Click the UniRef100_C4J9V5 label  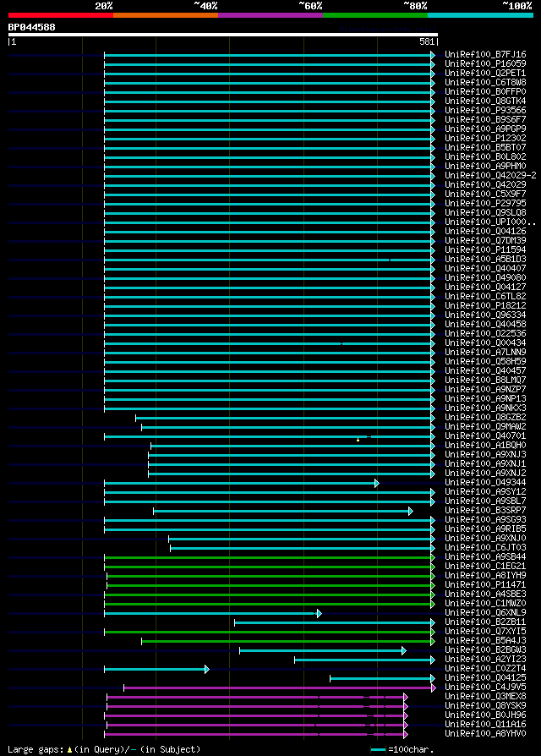point(485,688)
